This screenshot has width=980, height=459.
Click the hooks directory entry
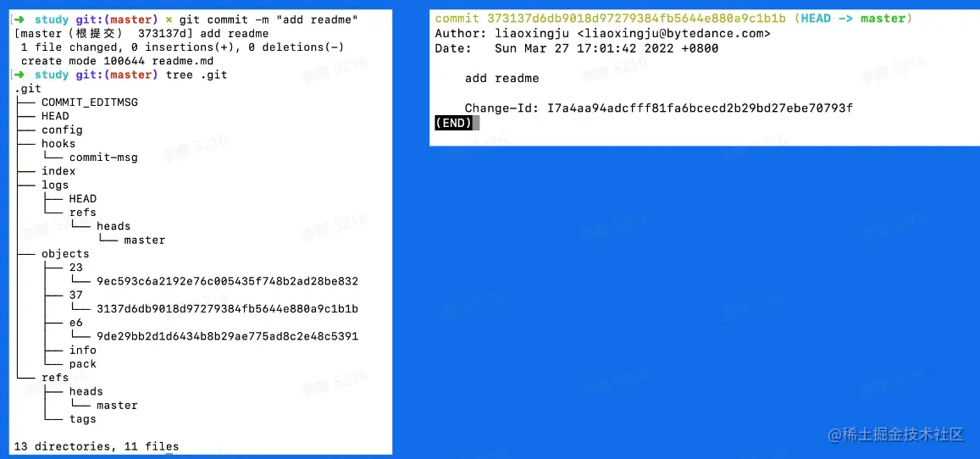point(58,144)
